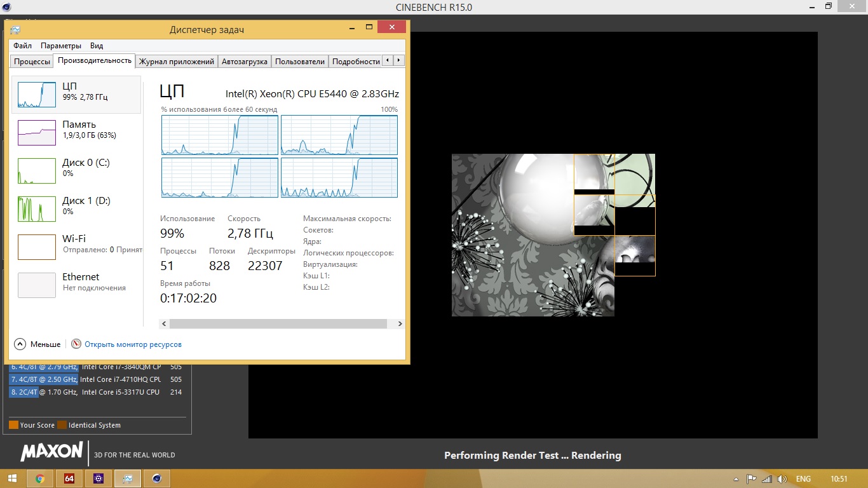Open the volume speaker tray icon
The height and width of the screenshot is (488, 868).
coord(782,479)
